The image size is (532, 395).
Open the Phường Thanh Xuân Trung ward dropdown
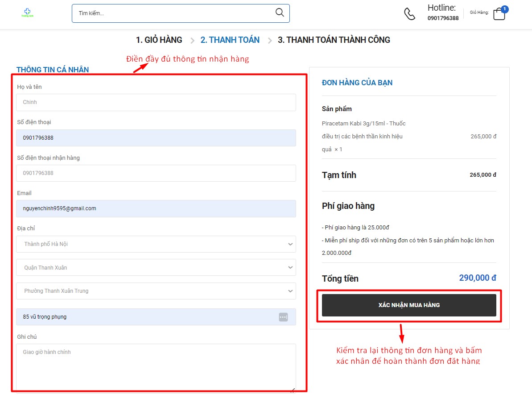click(156, 291)
